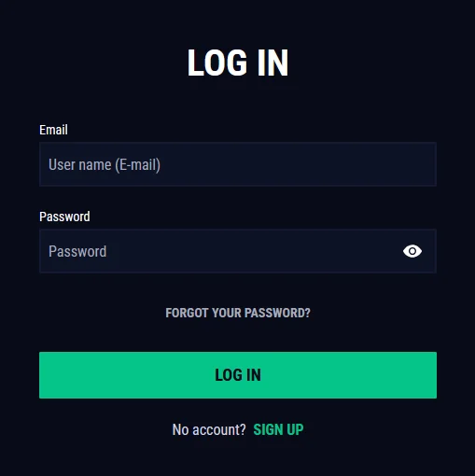Open the Forgot Your Password link
The width and height of the screenshot is (475, 476).
click(238, 313)
